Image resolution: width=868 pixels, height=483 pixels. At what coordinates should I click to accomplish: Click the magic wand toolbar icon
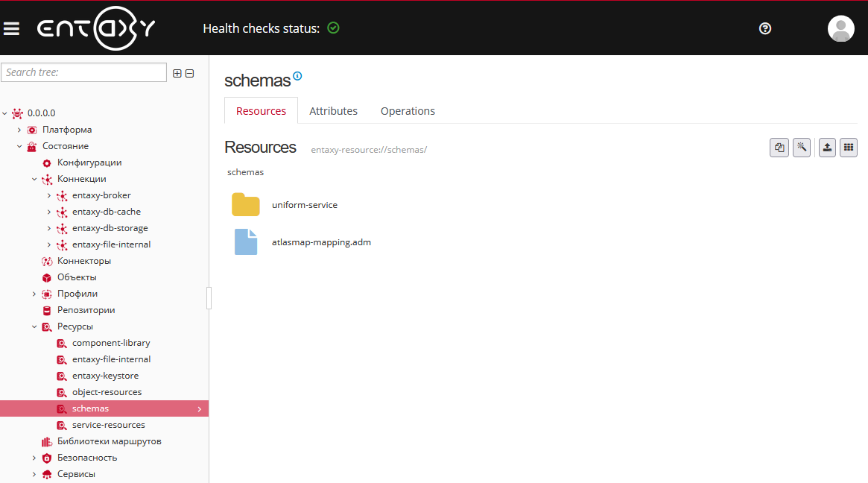point(802,148)
